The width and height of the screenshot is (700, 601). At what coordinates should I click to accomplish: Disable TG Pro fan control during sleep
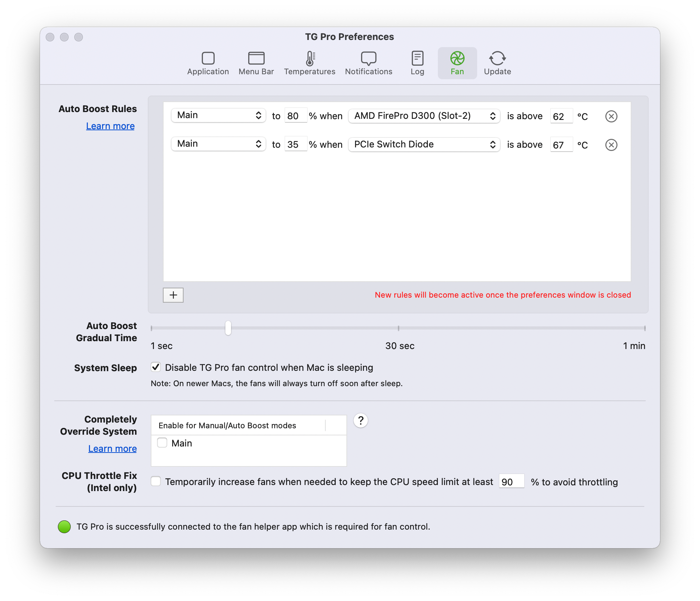tap(155, 367)
